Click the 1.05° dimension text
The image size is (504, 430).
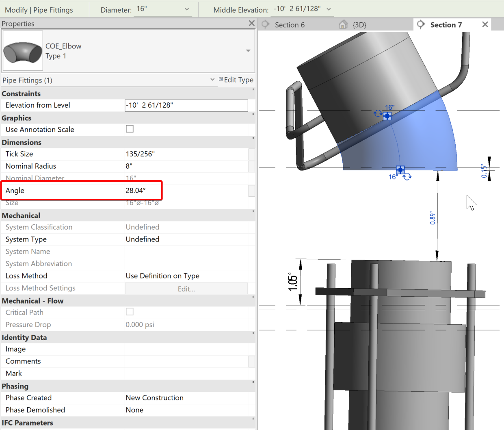293,282
